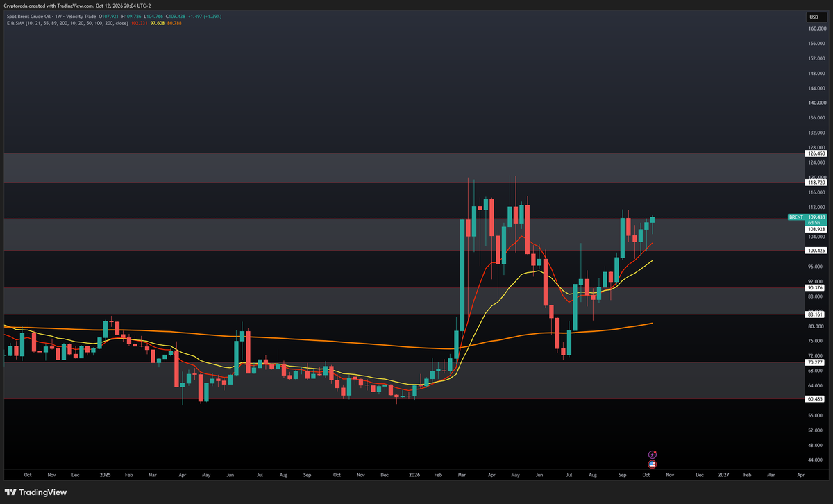The image size is (833, 504).
Task: Click the BRENT symbol price tag
Action: click(x=795, y=217)
